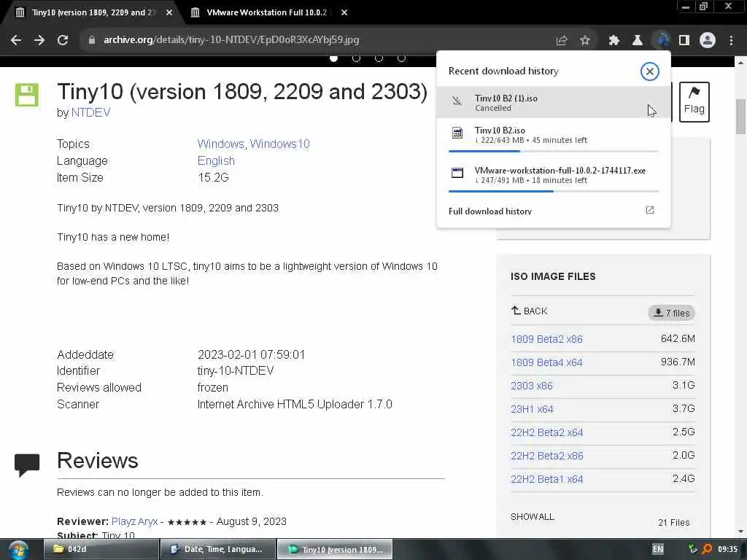This screenshot has height=560, width=747.
Task: Switch to Tiny10 Chrome taskbar window
Action: [x=335, y=549]
